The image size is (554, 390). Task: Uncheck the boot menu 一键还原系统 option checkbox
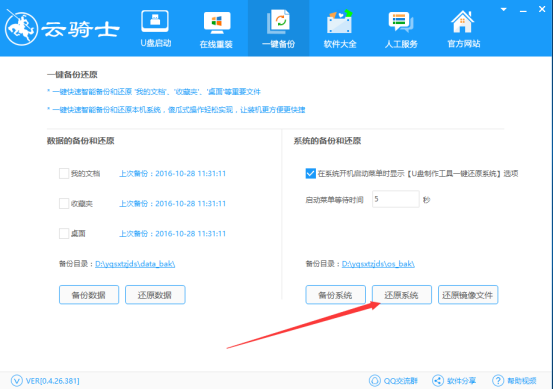(x=311, y=173)
